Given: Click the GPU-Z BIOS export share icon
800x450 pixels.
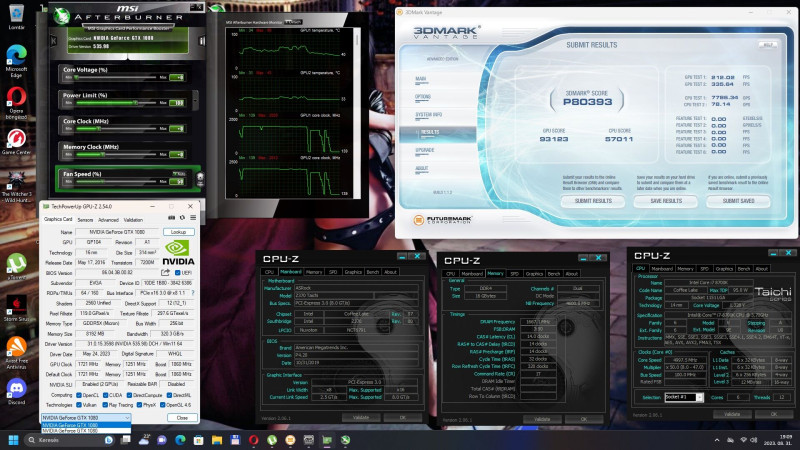Looking at the screenshot, I should click(x=165, y=272).
